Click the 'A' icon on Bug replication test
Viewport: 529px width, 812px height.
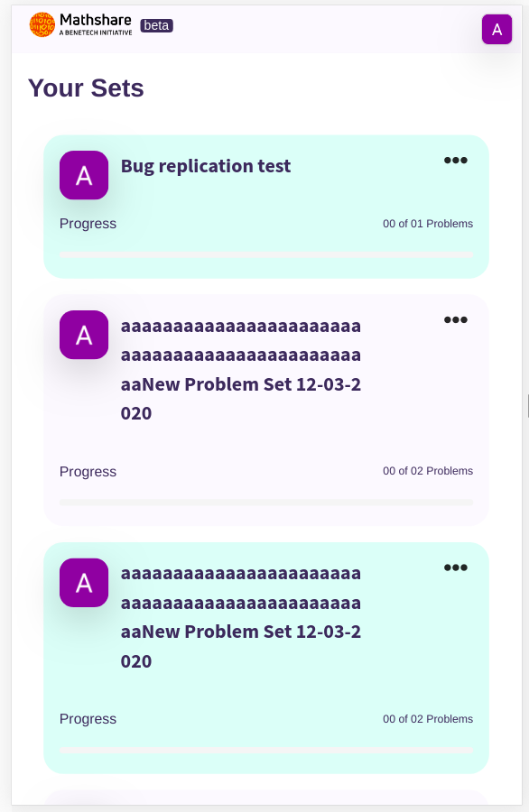click(84, 175)
